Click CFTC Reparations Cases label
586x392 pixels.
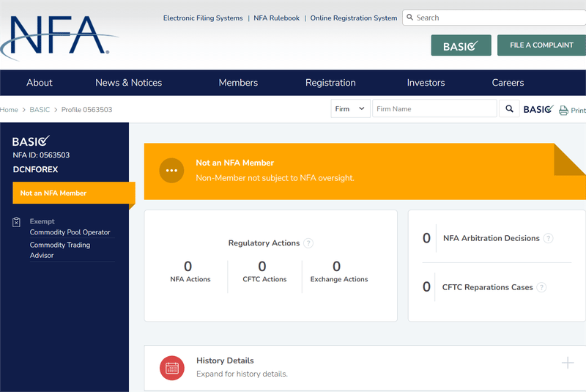(487, 287)
